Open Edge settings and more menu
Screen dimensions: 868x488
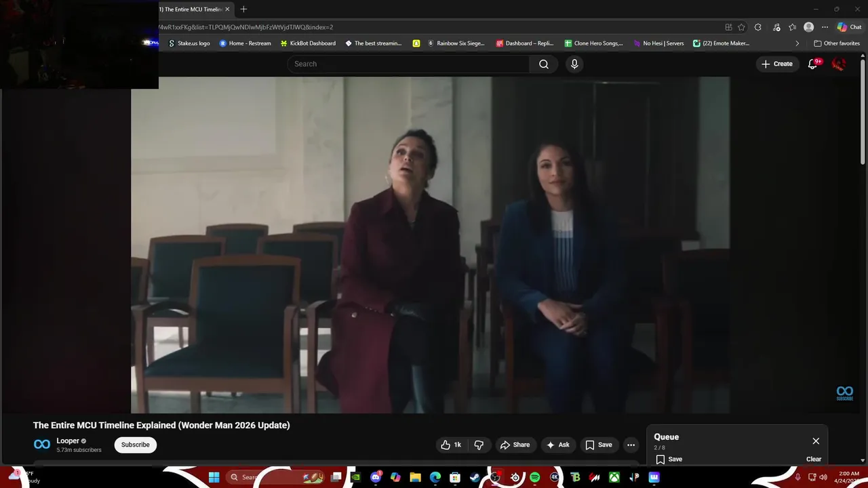(x=825, y=27)
